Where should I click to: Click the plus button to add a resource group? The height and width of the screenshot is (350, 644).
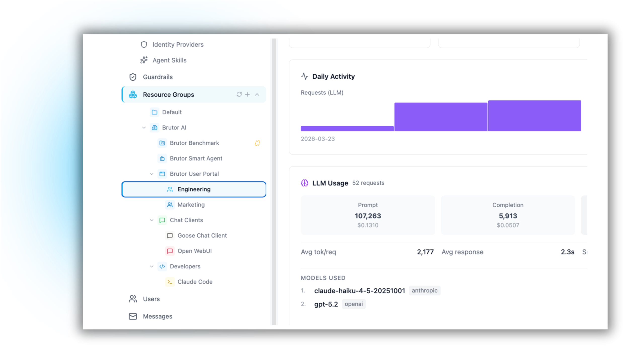point(248,94)
